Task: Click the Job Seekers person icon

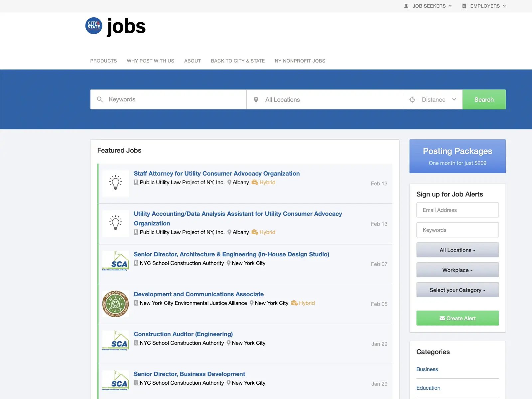Action: (406, 6)
